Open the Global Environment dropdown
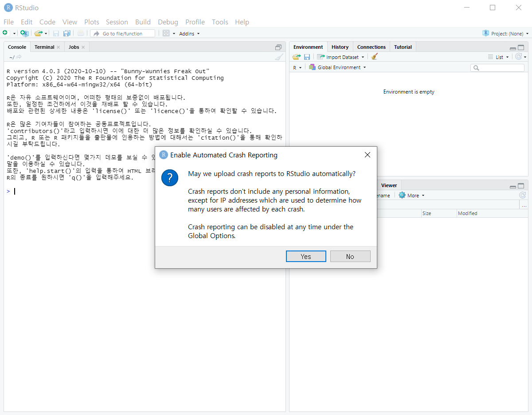 click(337, 67)
